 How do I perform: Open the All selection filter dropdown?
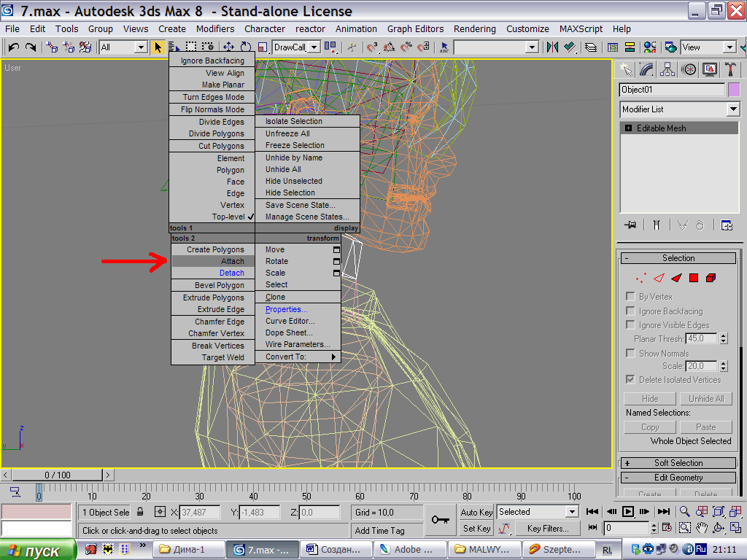pos(140,47)
